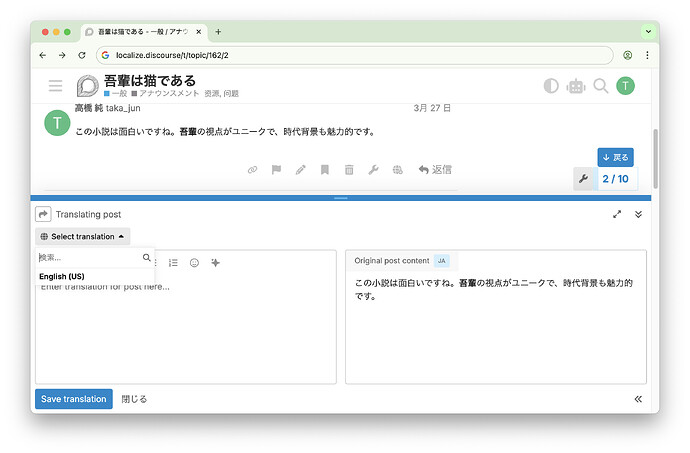The height and width of the screenshot is (453, 690).
Task: Click the post author's green avatar
Action: 57,123
